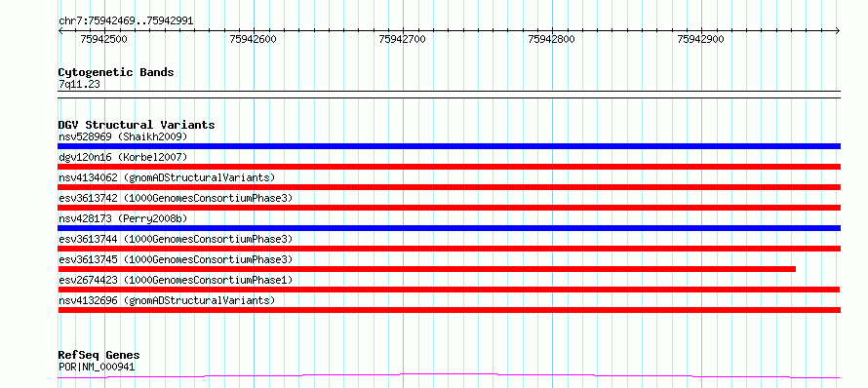Open the esv2674423 (1000GenomesConsortiumPhase1) label
Image resolution: width=868 pixels, height=388 pixels.
click(x=176, y=280)
